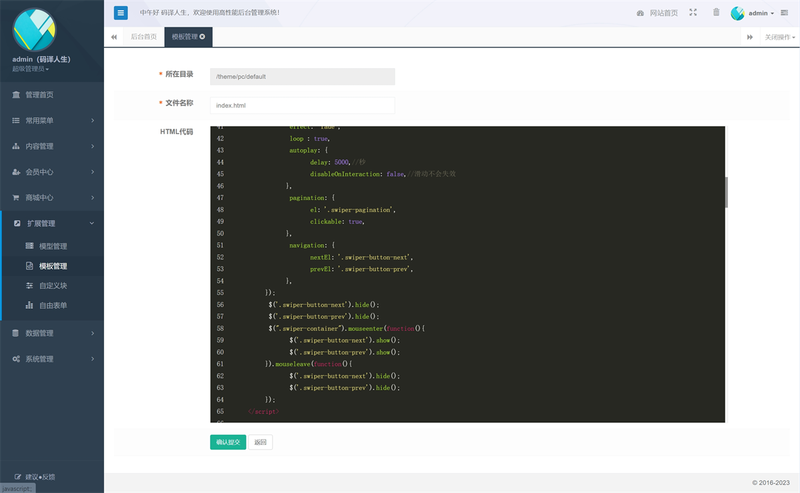The image size is (800, 493).
Task: Click the 确认提交 button
Action: pyautogui.click(x=228, y=442)
